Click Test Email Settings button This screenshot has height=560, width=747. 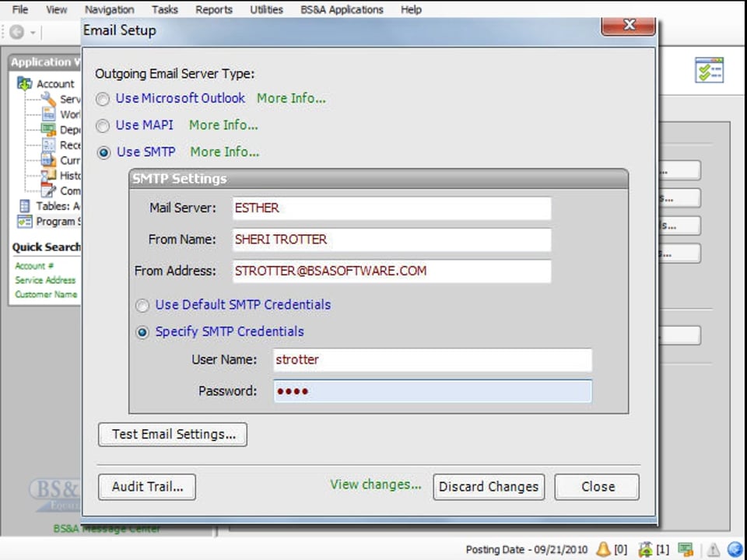click(173, 434)
